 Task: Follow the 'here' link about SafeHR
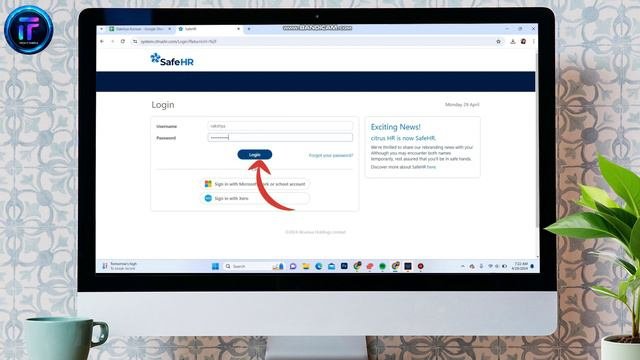[x=431, y=167]
